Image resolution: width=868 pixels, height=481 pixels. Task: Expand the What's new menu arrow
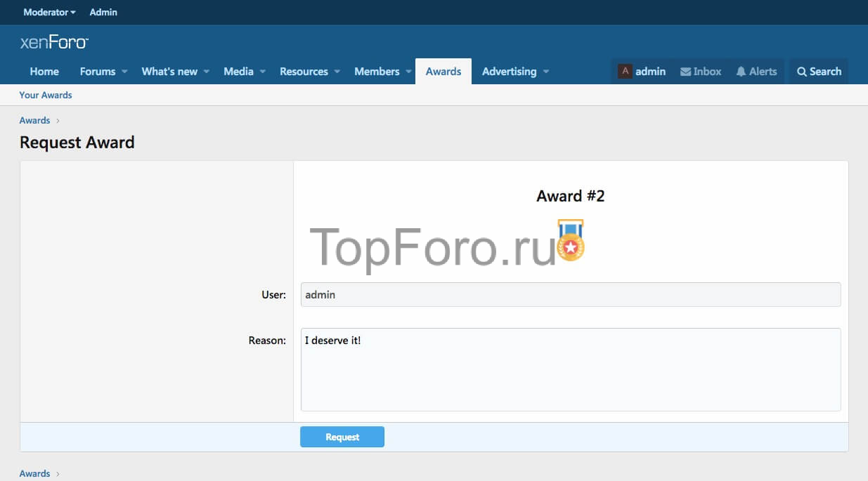(x=207, y=72)
